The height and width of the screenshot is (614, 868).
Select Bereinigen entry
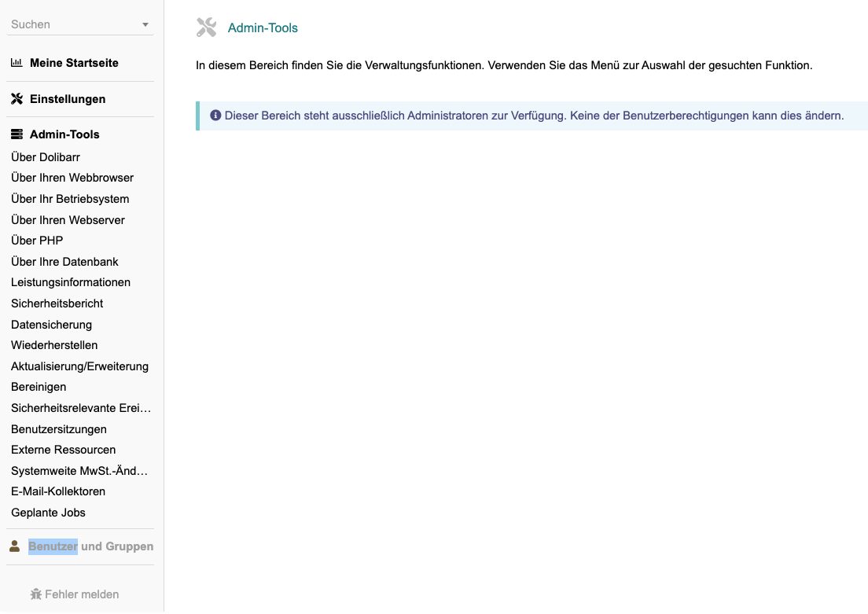39,387
